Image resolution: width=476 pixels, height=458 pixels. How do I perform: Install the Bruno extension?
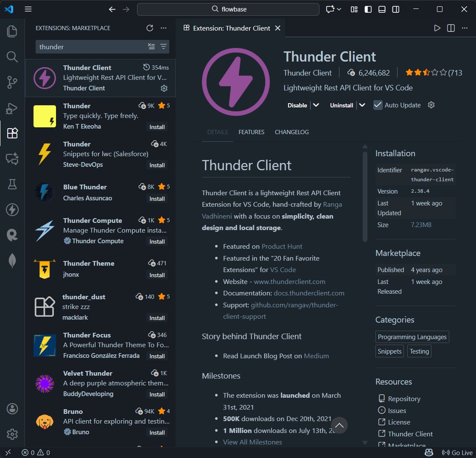click(x=157, y=432)
